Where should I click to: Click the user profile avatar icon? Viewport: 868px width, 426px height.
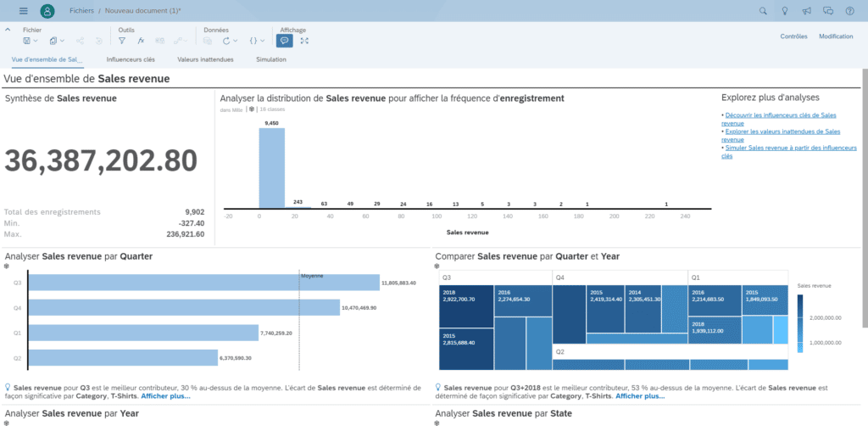(47, 10)
